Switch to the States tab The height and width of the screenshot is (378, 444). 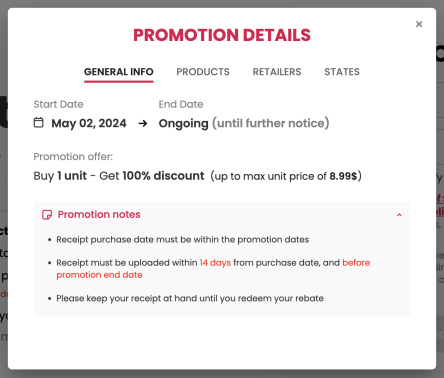point(342,72)
